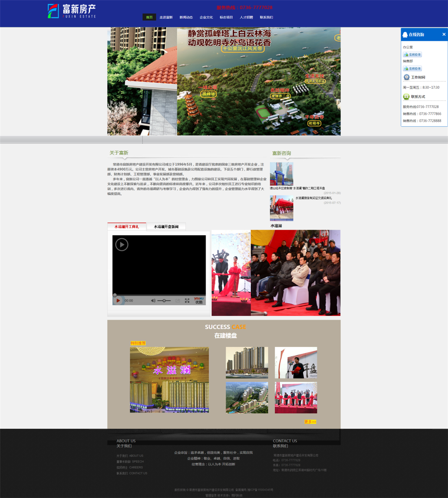
Task: Click the green telephone icon beside 联系方式
Action: click(406, 97)
